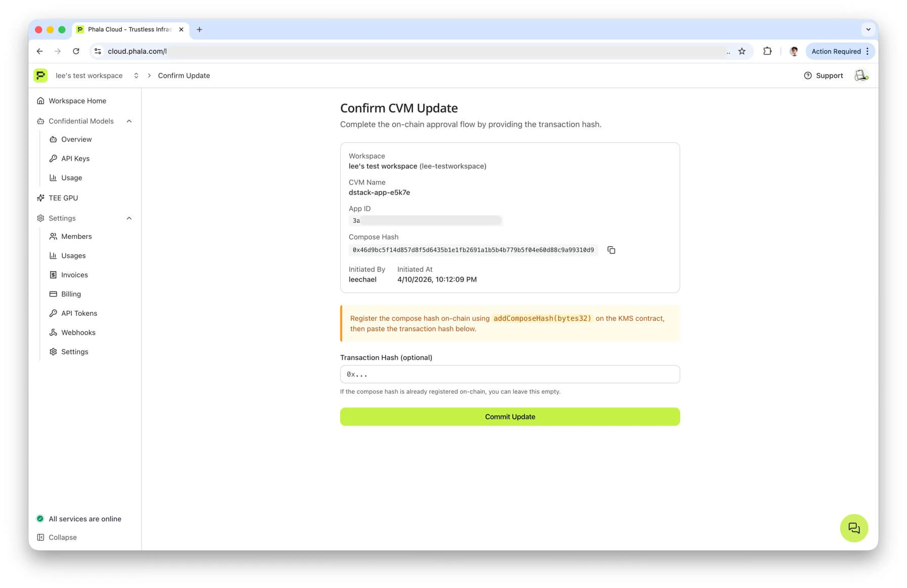
Task: Open Workspace Home from the sidebar
Action: (x=77, y=101)
